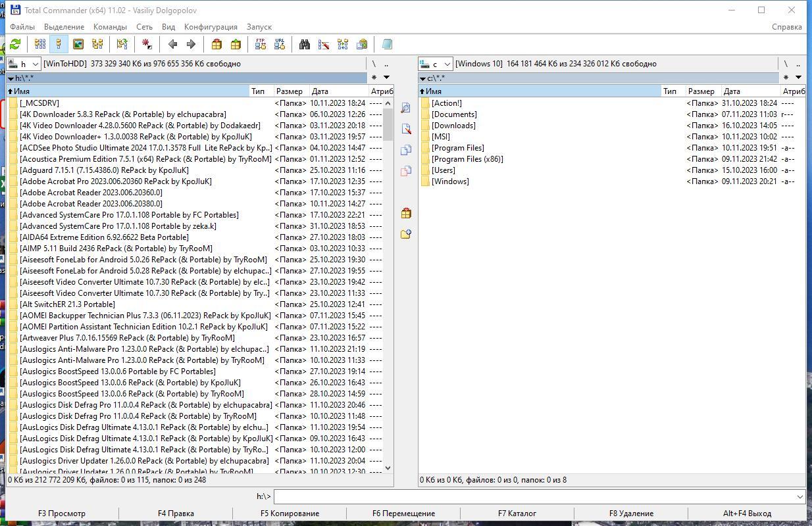Open the left panel drive dropdown (h)

click(24, 64)
